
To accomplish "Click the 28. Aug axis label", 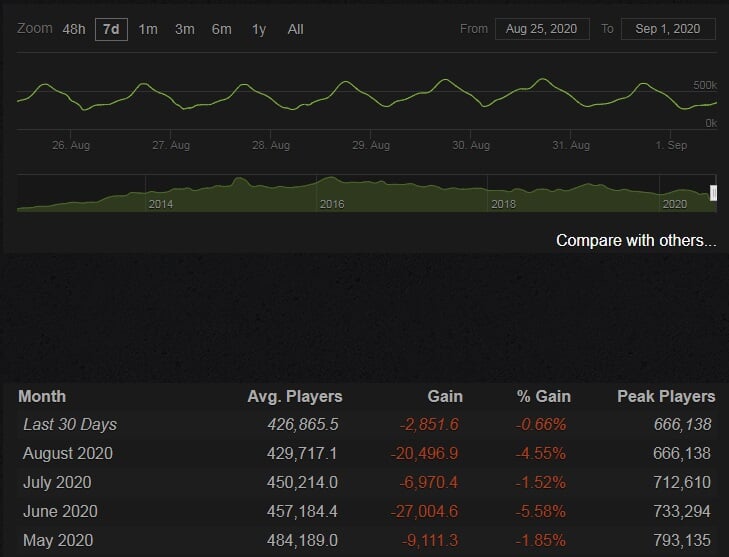I will pos(271,145).
